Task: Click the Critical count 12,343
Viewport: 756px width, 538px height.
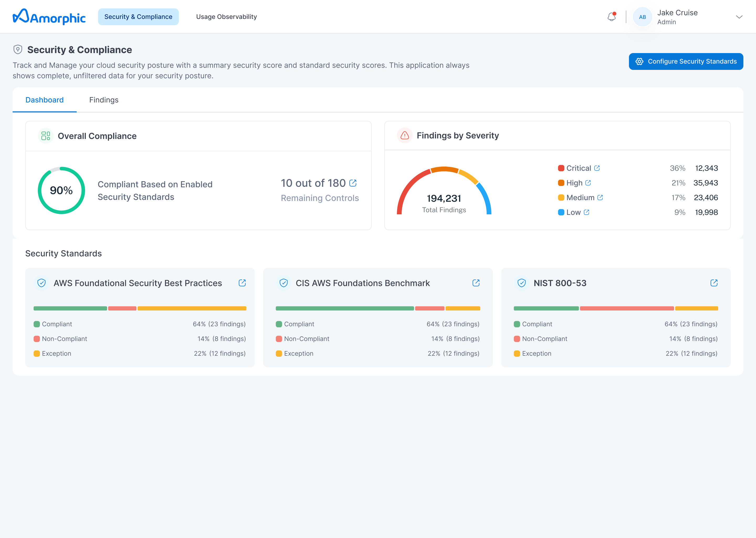Action: click(x=706, y=168)
